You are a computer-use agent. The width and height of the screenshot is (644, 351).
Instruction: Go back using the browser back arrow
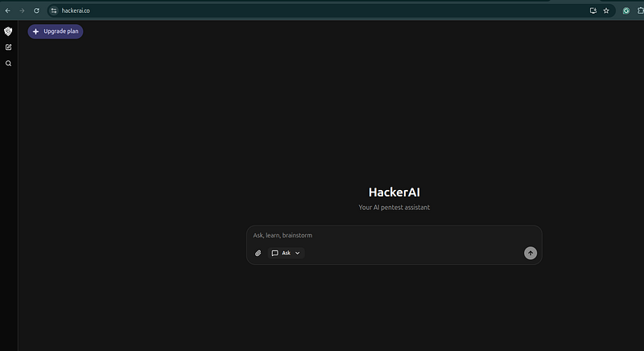[x=8, y=10]
